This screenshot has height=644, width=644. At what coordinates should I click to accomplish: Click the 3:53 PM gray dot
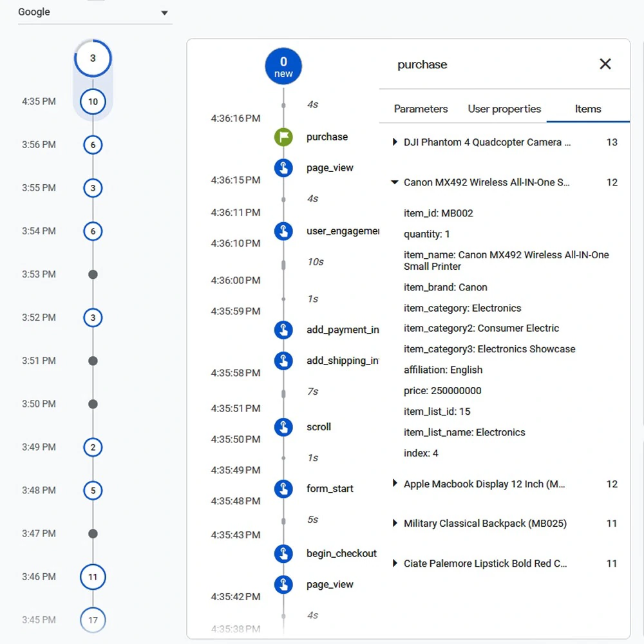[x=93, y=274]
